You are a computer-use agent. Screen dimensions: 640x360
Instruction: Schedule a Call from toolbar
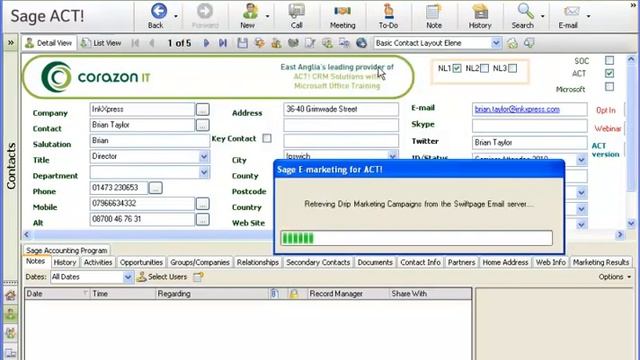(x=296, y=16)
